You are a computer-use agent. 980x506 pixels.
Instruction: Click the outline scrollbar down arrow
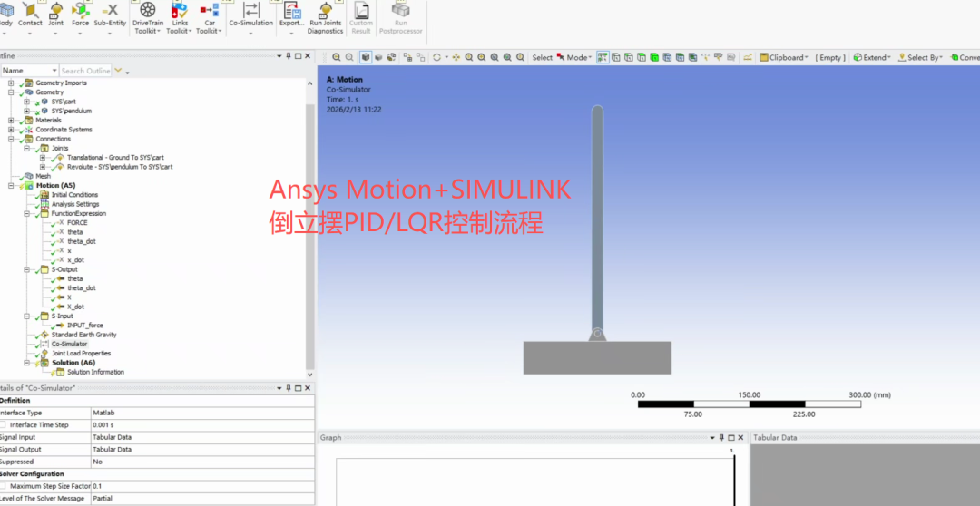[310, 375]
